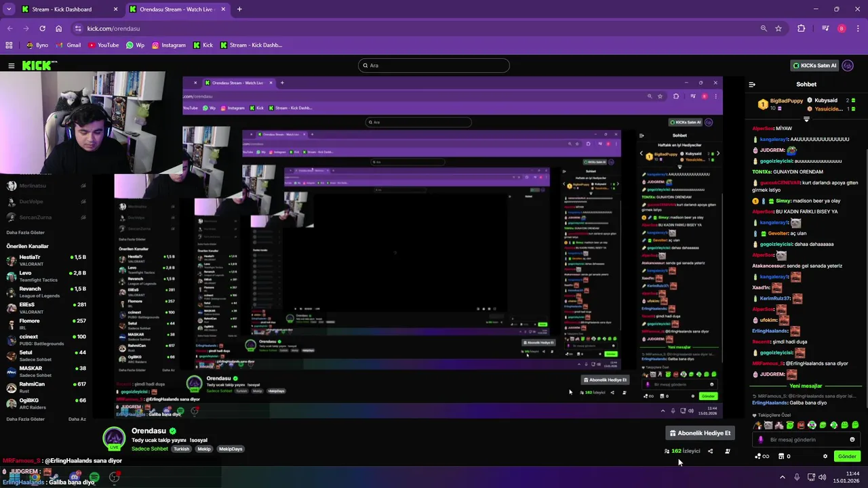Open Flomore IRL channel

(46, 324)
